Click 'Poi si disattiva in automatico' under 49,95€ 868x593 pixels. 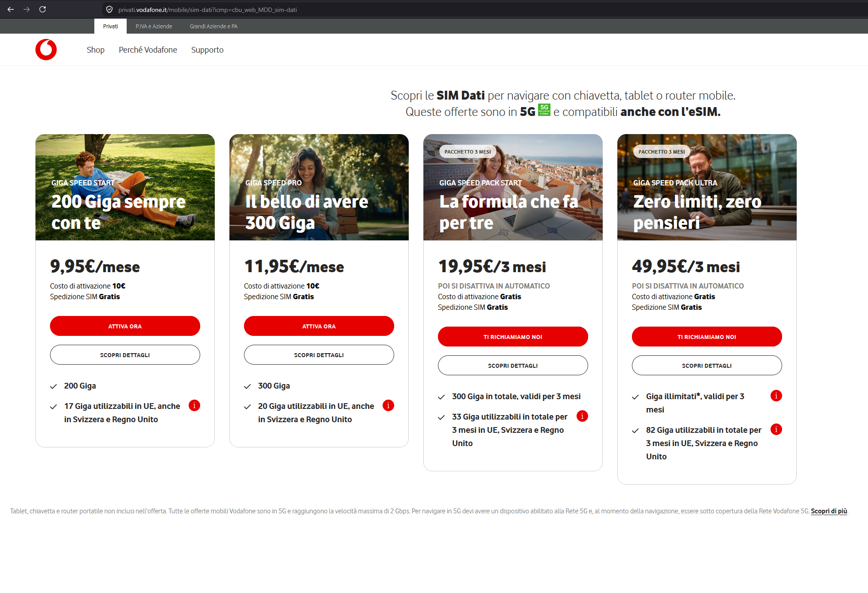pyautogui.click(x=688, y=286)
